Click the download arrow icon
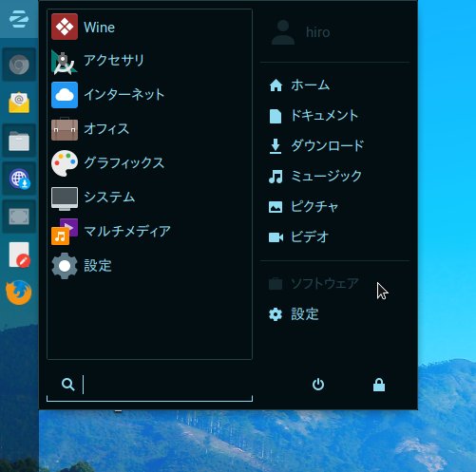476x472 pixels. (x=276, y=146)
